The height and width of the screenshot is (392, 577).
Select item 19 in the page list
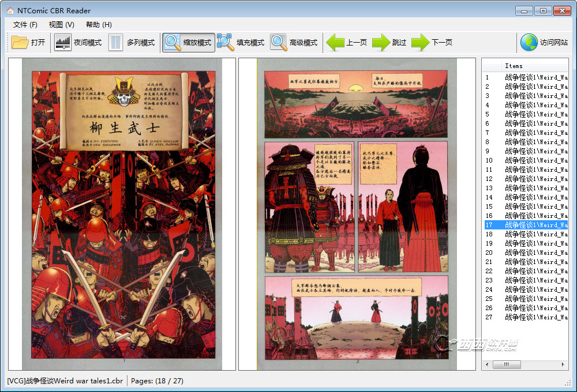(526, 243)
